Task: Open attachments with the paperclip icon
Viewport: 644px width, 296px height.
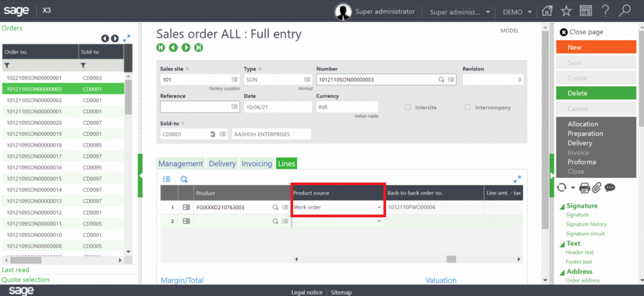Action: click(x=597, y=188)
